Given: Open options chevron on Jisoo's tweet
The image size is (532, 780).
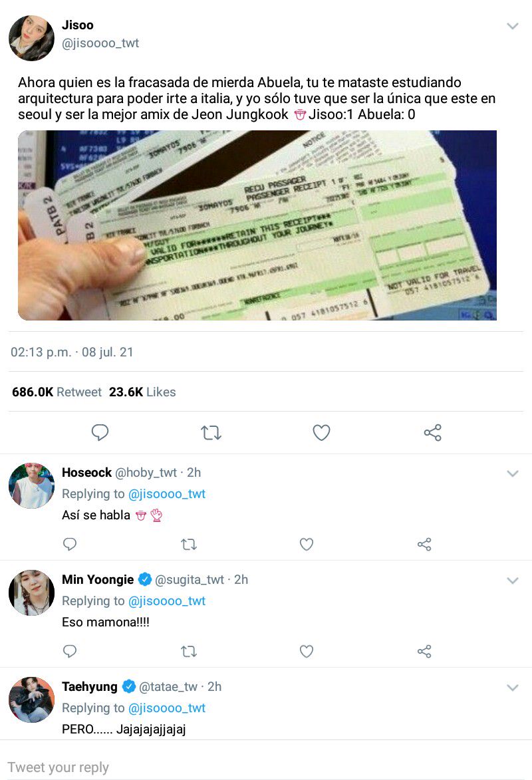Looking at the screenshot, I should coord(513,26).
